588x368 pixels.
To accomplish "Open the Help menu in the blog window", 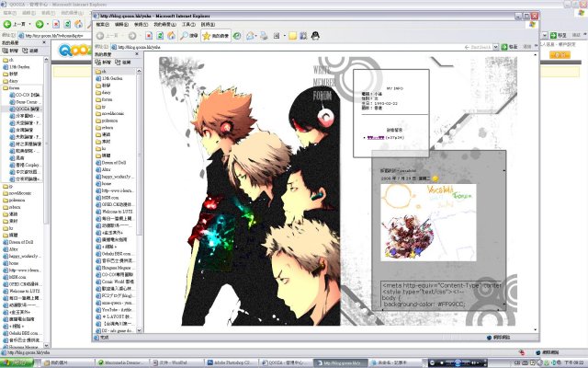I will coord(208,25).
